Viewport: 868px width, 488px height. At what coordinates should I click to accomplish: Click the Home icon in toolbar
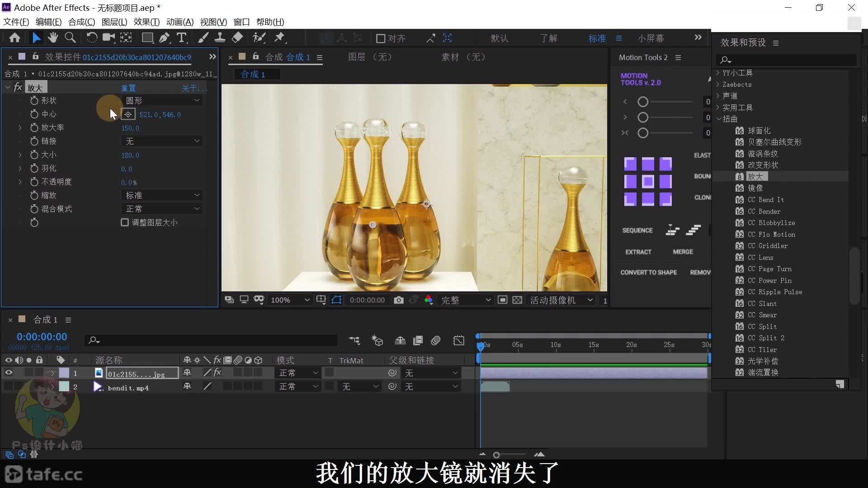point(14,38)
